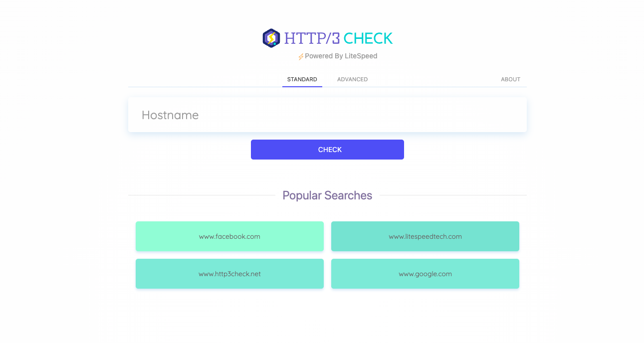Click the Popular Searches heading
This screenshot has width=644, height=343.
click(x=327, y=195)
